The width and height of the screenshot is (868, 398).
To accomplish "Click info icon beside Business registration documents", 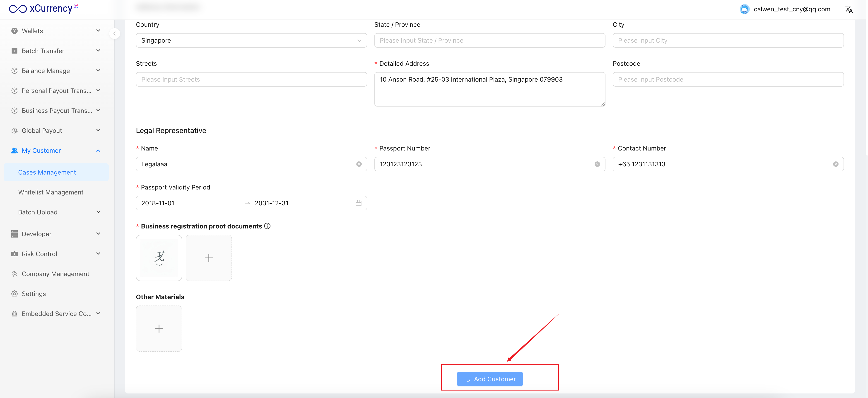I will pos(267,226).
